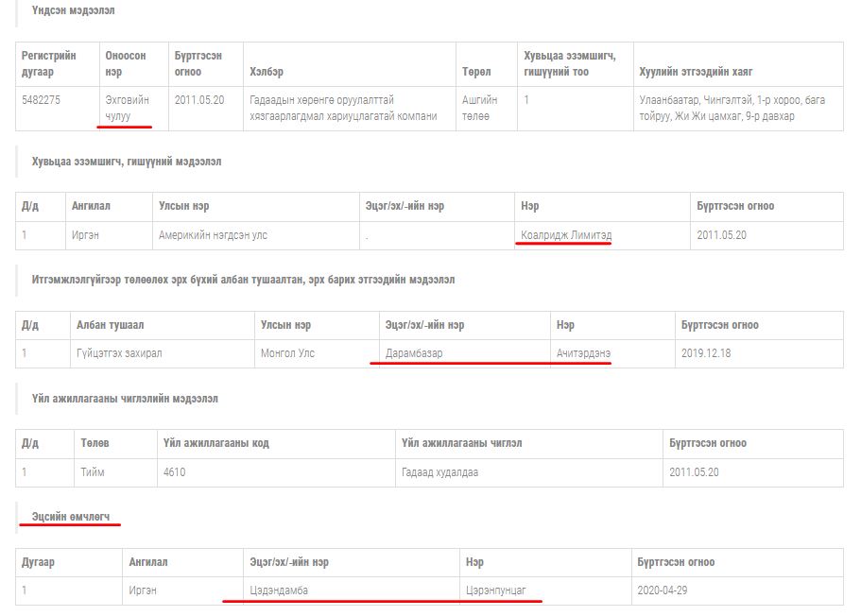861x616 pixels.
Task: Click the "Үндсэн мэдээлэл" section heading
Action: click(74, 10)
